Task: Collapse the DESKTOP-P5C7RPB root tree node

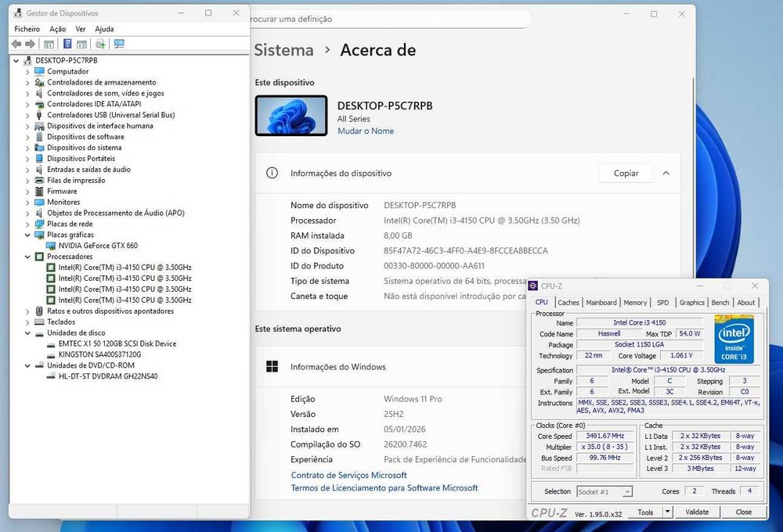Action: pyautogui.click(x=16, y=60)
